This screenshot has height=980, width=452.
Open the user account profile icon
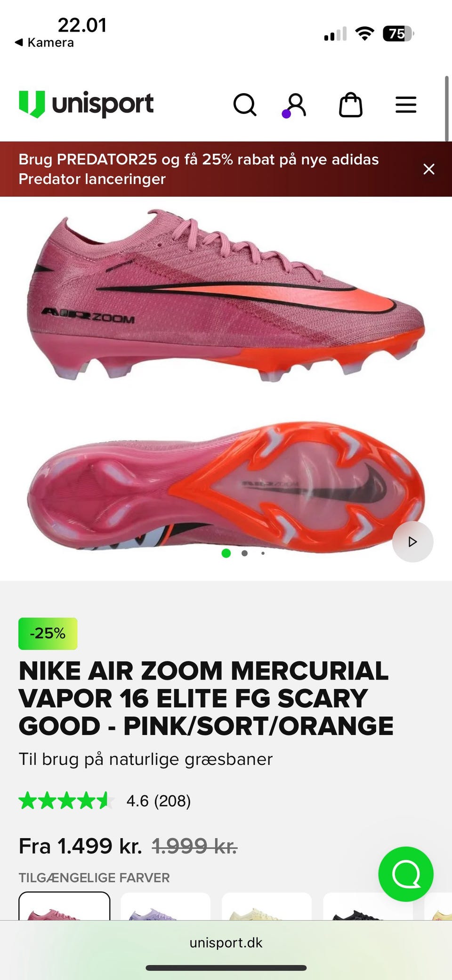pos(294,105)
